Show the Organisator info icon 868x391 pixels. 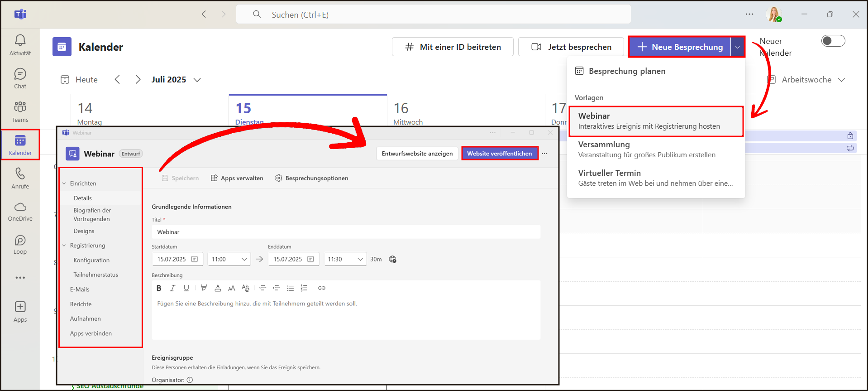point(190,380)
